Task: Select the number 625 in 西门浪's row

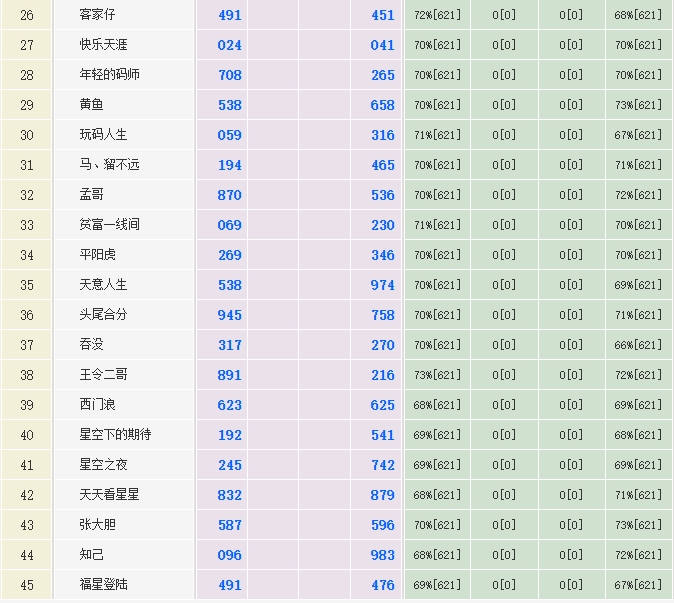Action: (x=383, y=405)
